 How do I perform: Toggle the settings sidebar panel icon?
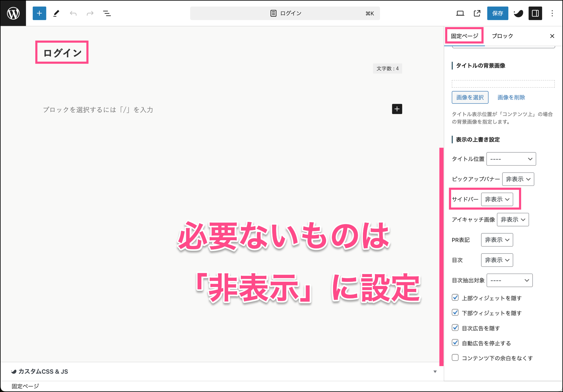[535, 13]
